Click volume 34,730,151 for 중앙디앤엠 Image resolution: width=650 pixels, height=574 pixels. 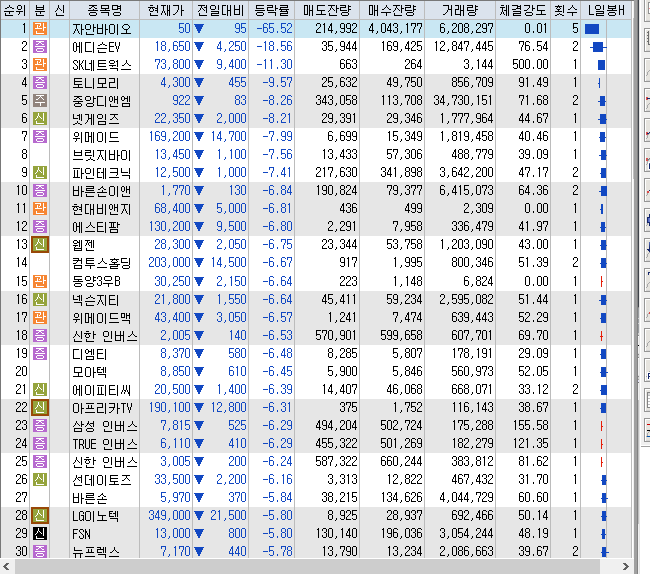tap(463, 100)
